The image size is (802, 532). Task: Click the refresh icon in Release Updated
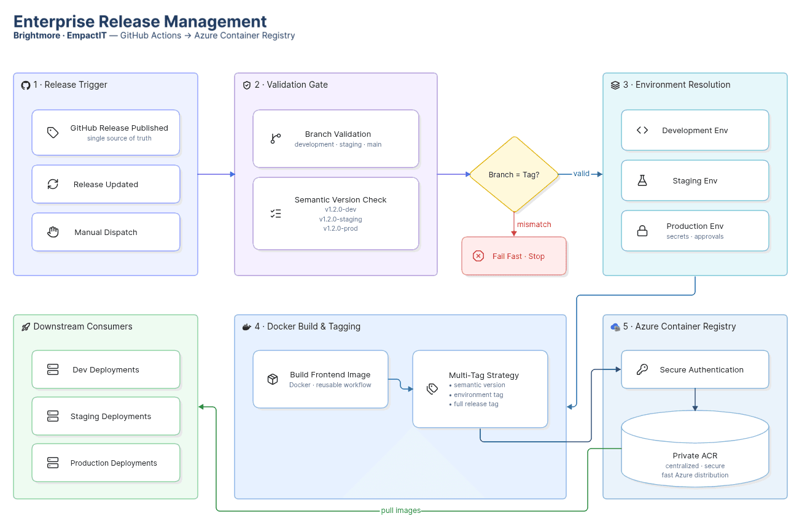coord(53,184)
